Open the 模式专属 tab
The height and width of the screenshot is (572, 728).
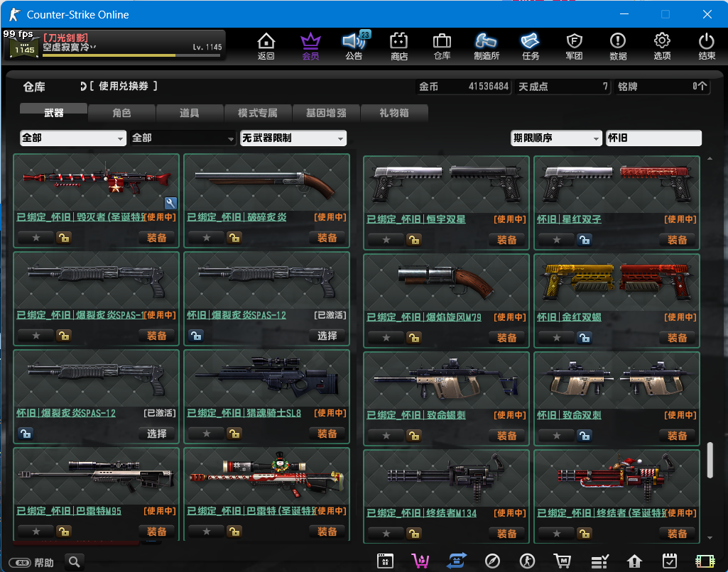click(x=258, y=113)
